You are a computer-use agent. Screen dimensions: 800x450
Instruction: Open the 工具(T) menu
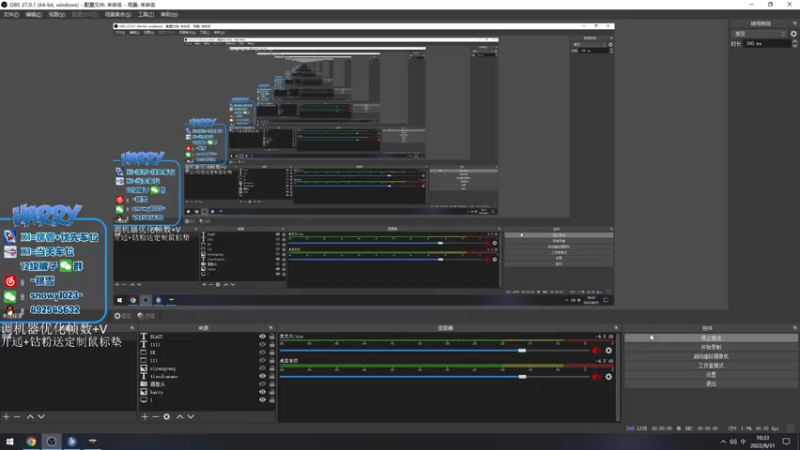tap(145, 15)
